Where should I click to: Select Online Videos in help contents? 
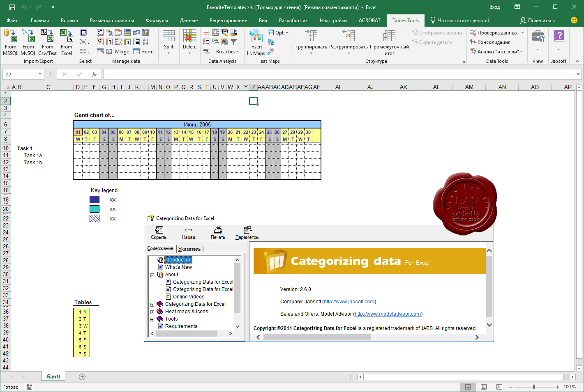189,297
